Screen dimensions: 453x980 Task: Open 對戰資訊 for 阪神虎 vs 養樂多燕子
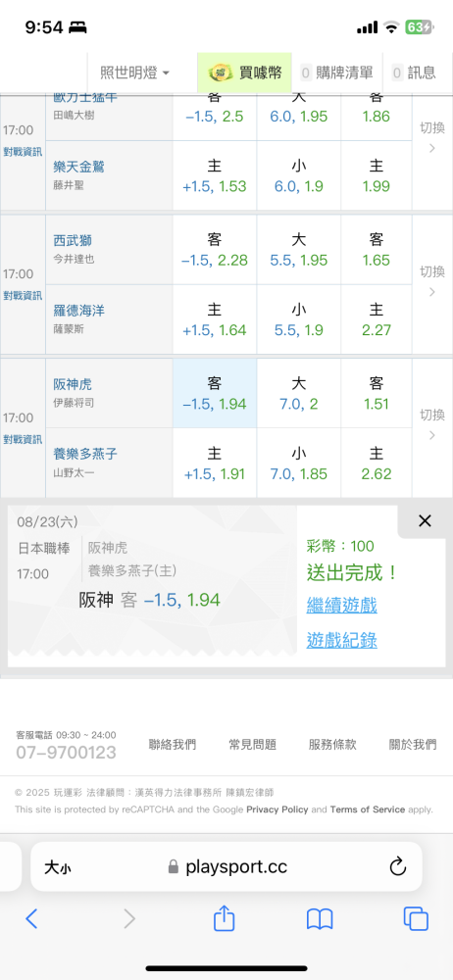coord(23,439)
